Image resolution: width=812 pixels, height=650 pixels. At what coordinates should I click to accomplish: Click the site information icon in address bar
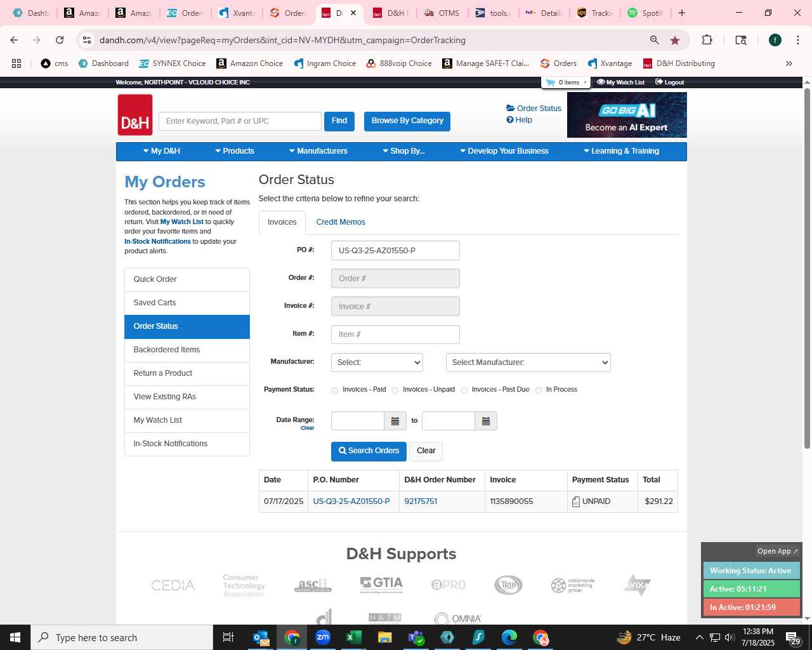tap(87, 40)
